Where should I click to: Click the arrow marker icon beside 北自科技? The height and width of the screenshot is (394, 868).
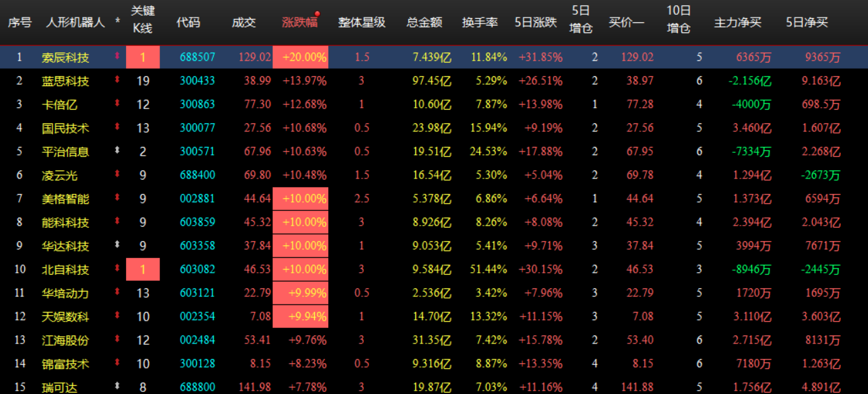coord(118,269)
